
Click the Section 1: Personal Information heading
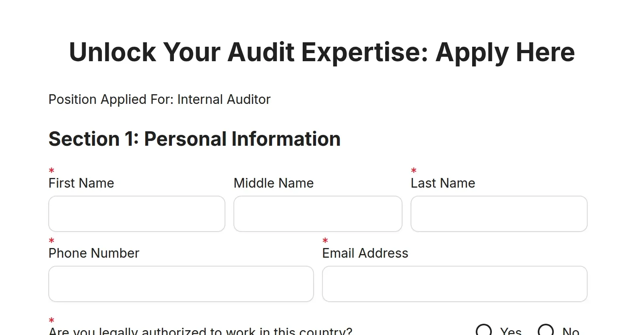[194, 139]
